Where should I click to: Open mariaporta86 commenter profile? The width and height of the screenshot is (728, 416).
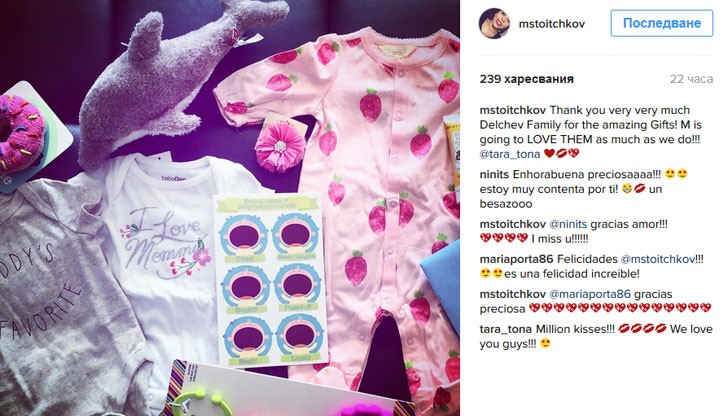click(x=516, y=259)
